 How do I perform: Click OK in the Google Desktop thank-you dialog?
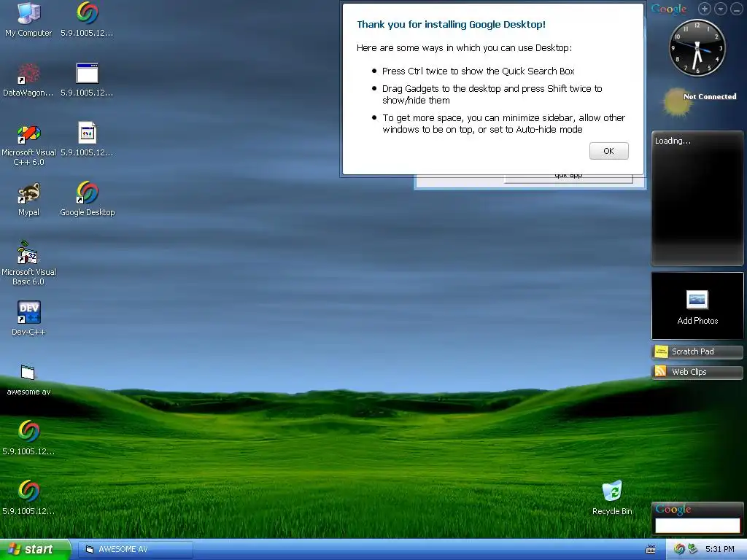(608, 151)
